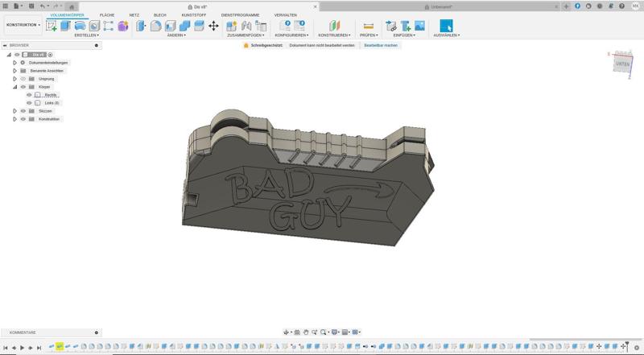Click the Insert Canvas image icon
Viewport: 644px width, 355px height.
pyautogui.click(x=419, y=26)
